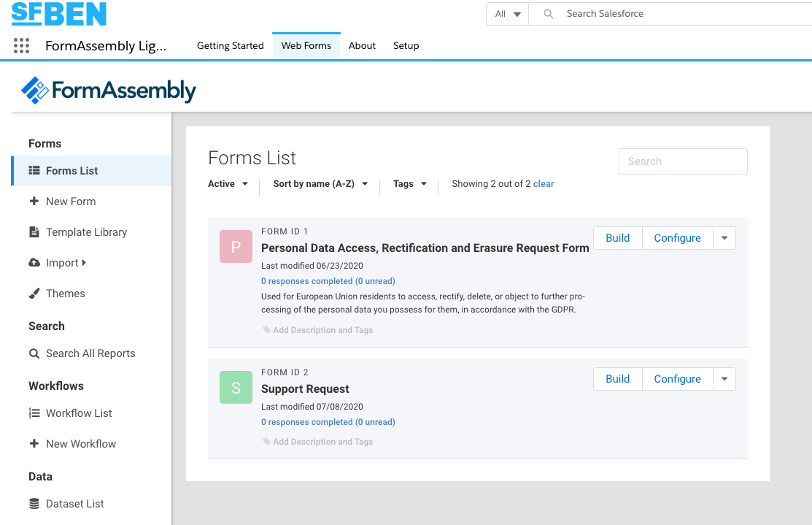The image size is (812, 525).
Task: Click the clear filters link
Action: coord(544,184)
